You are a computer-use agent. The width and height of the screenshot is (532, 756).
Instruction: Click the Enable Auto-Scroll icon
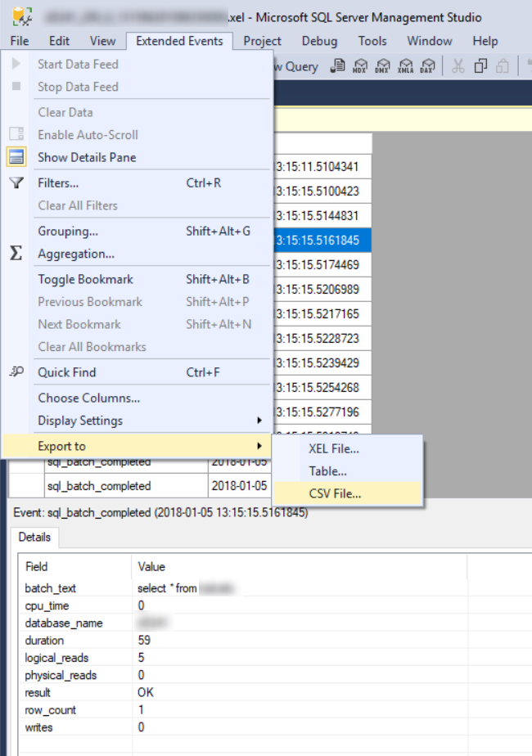16,133
